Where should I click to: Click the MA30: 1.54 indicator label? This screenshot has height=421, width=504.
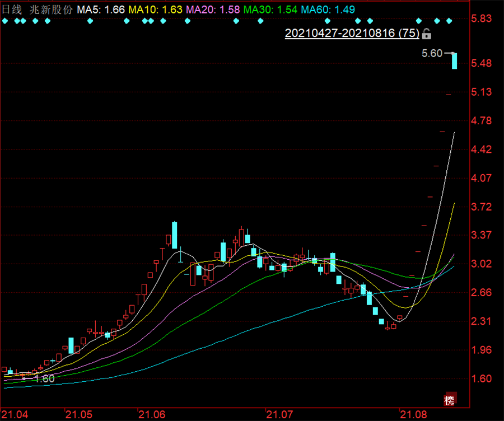[x=270, y=10]
